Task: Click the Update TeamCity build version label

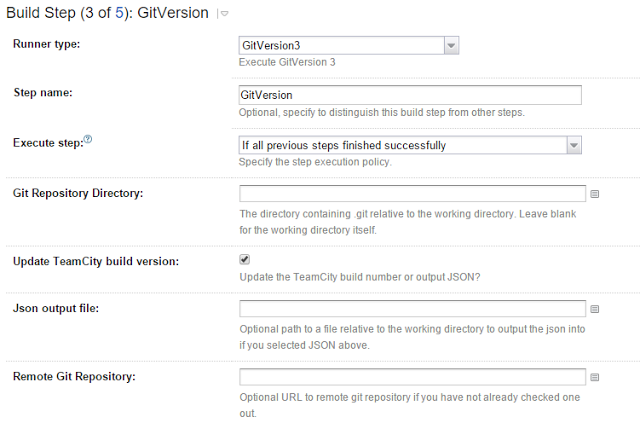Action: [x=96, y=261]
